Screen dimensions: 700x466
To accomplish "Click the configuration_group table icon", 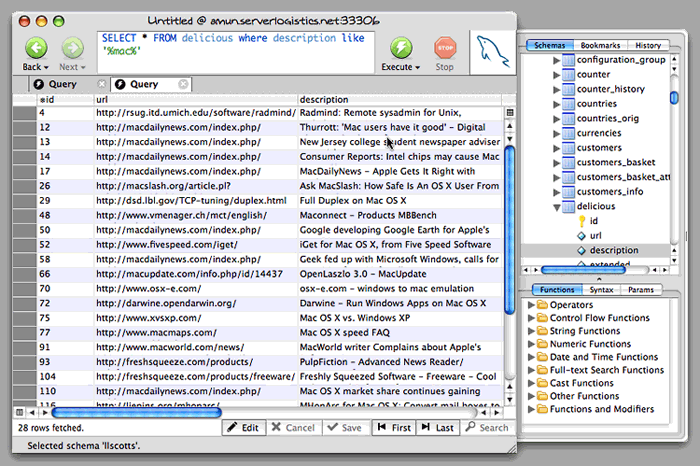I will [x=568, y=60].
